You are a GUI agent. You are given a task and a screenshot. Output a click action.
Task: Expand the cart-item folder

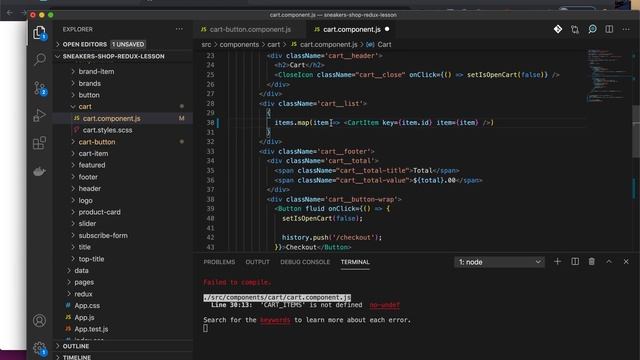click(x=93, y=153)
